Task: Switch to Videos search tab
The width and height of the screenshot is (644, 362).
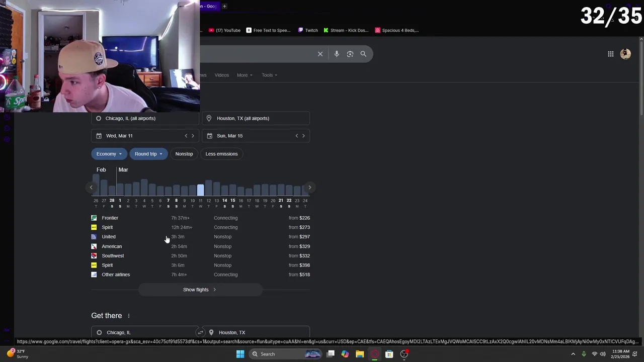Action: coord(222,75)
